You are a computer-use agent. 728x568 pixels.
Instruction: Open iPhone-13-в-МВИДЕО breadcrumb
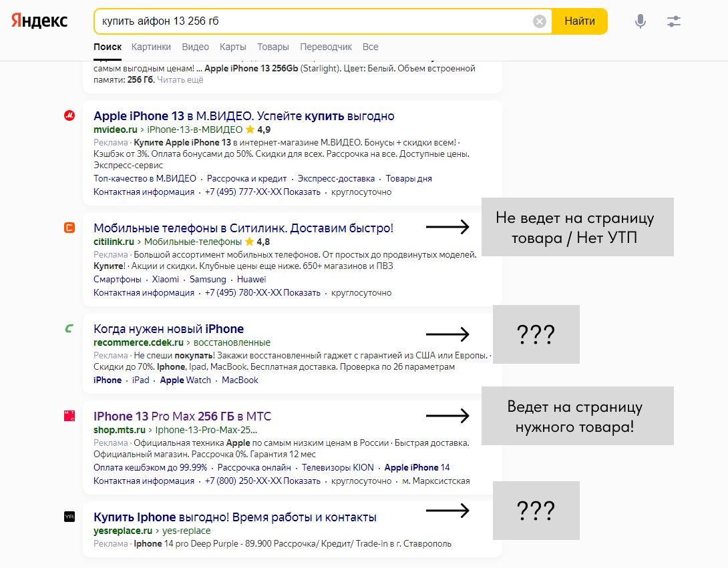coord(195,129)
